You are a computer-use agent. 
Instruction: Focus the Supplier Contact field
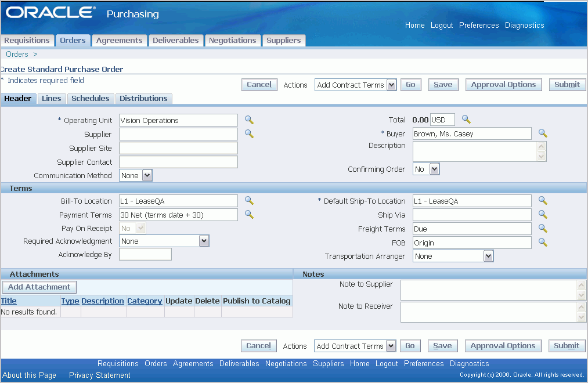pos(179,162)
